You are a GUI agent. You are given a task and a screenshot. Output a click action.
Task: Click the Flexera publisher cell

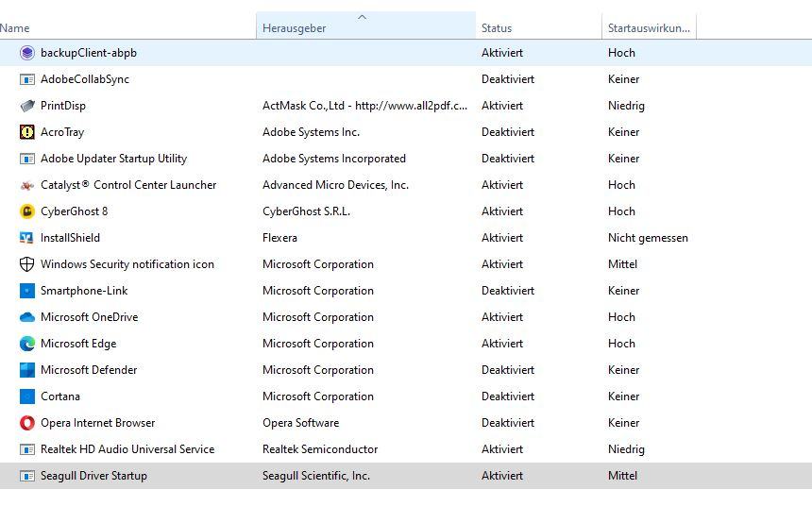(x=279, y=238)
